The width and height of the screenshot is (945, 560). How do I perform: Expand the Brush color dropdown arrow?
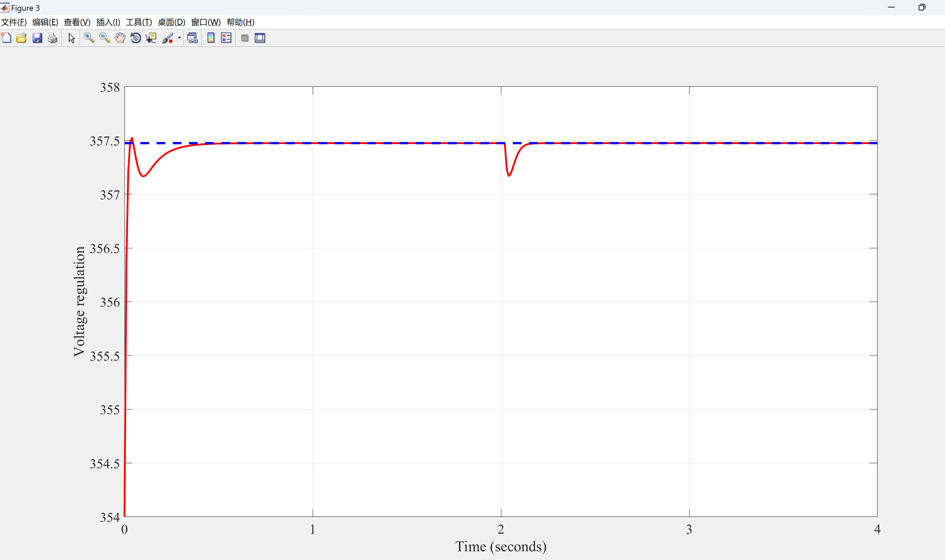[x=179, y=38]
